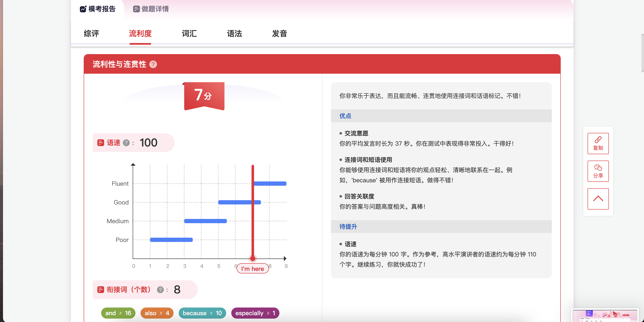Select the 语法 tab

234,33
